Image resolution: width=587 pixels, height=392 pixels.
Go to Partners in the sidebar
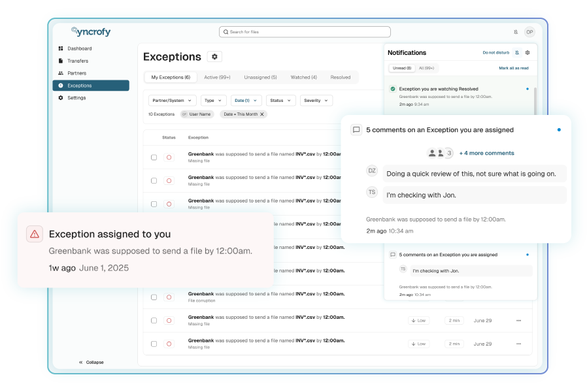[76, 73]
